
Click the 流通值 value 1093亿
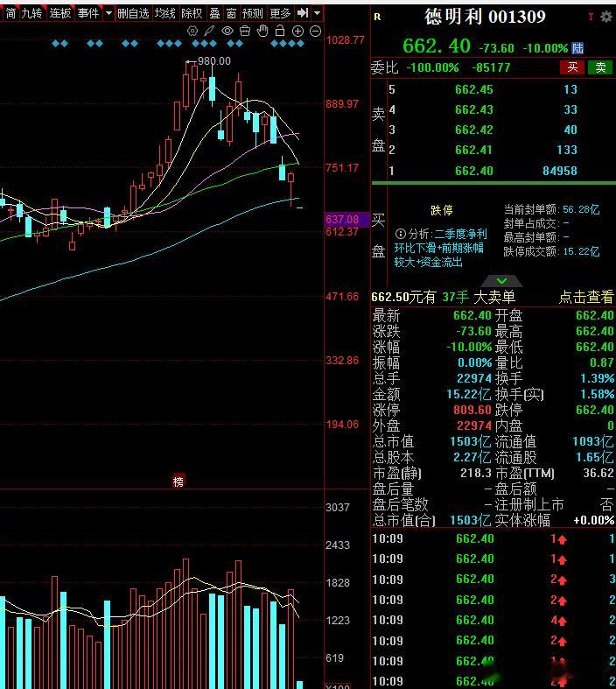[593, 441]
